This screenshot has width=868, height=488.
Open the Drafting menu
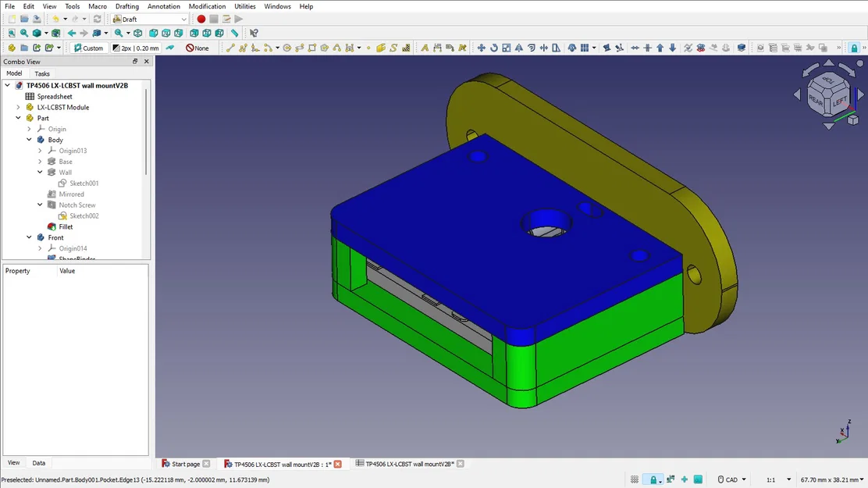[x=126, y=6]
